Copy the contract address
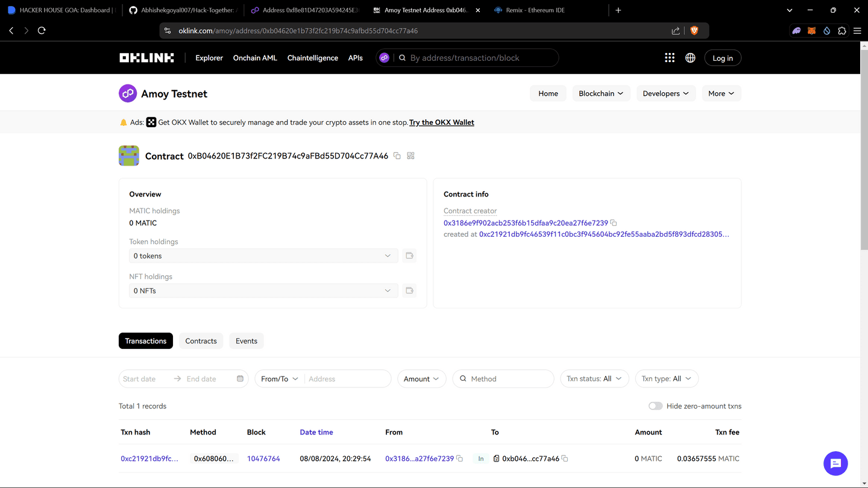The height and width of the screenshot is (488, 868). click(397, 156)
